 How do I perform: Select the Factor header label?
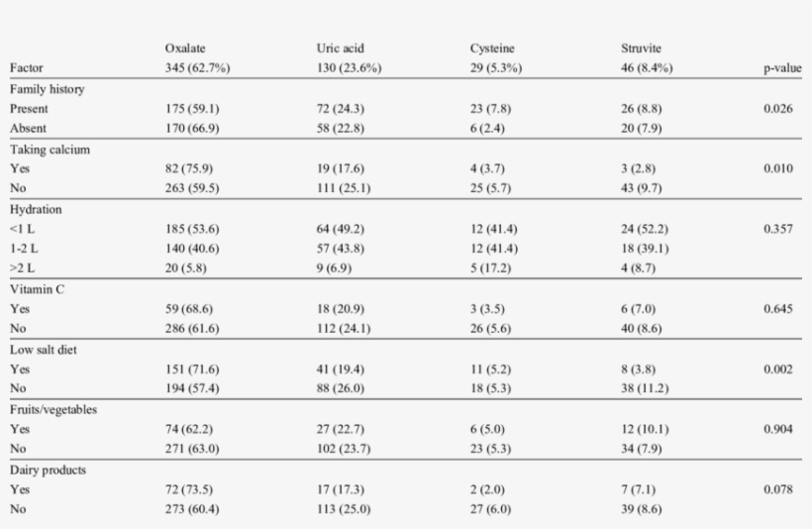(x=26, y=68)
